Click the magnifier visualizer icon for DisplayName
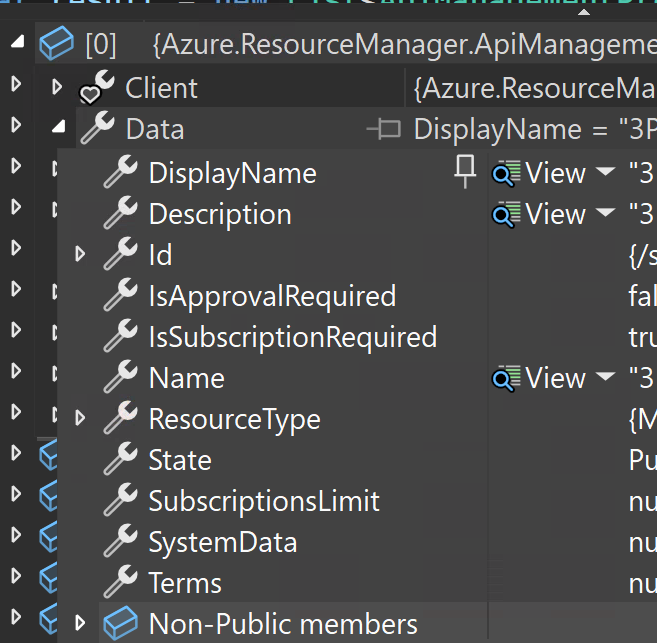This screenshot has width=657, height=643. (x=506, y=173)
